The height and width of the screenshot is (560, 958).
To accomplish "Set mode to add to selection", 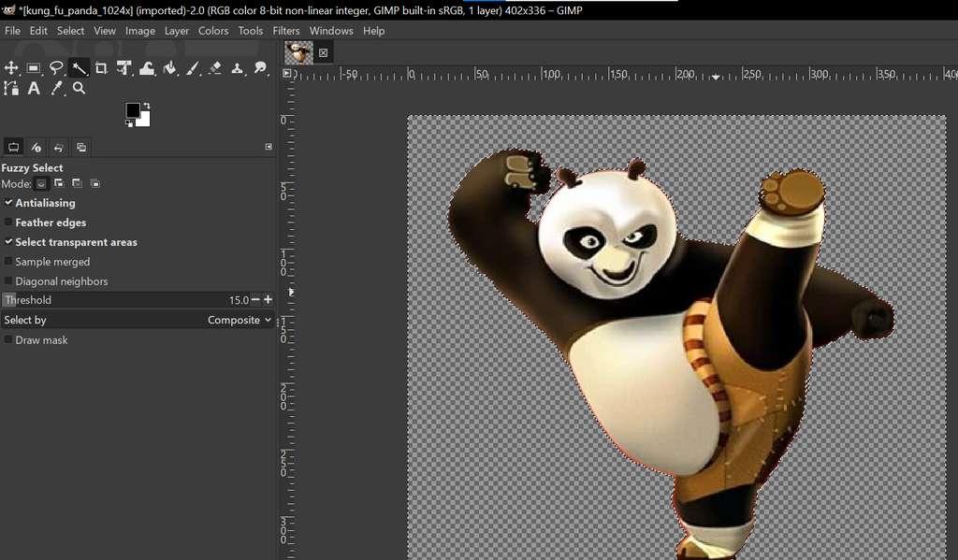I will point(59,183).
